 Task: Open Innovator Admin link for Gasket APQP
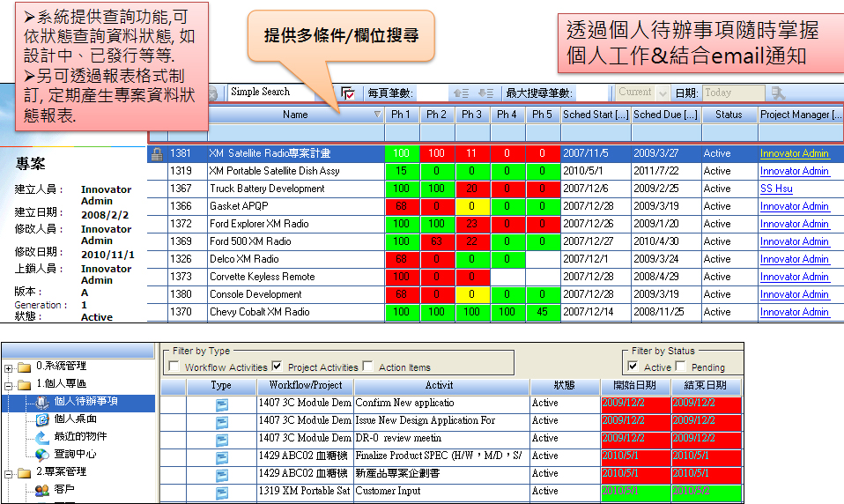[x=795, y=206]
